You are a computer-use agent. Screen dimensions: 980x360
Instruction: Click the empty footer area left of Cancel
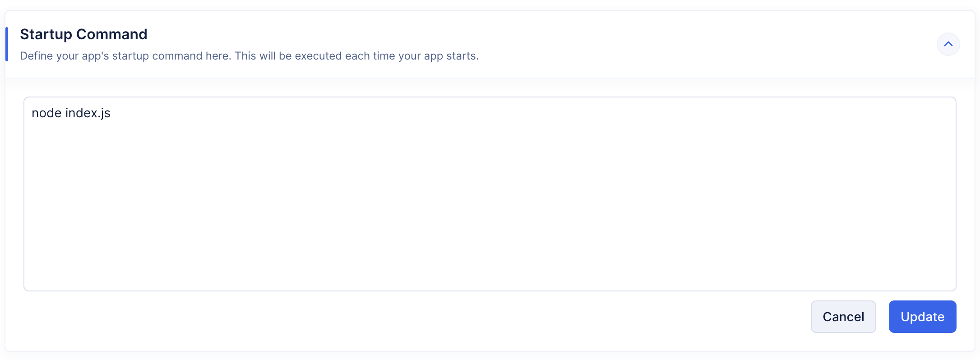406,317
